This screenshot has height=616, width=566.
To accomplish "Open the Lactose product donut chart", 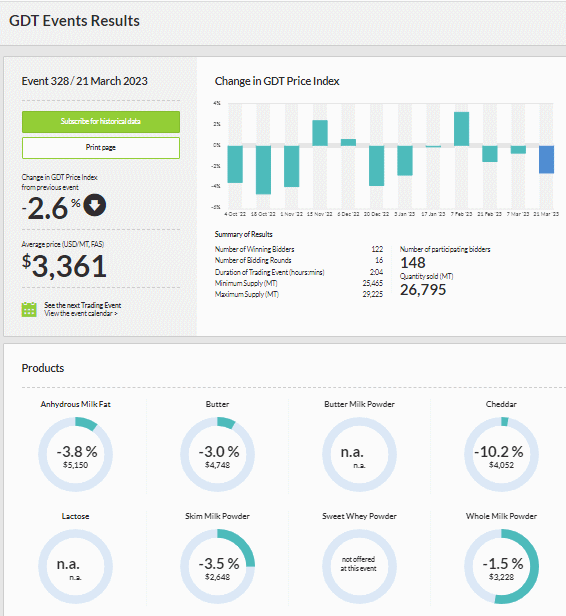I will (75, 566).
